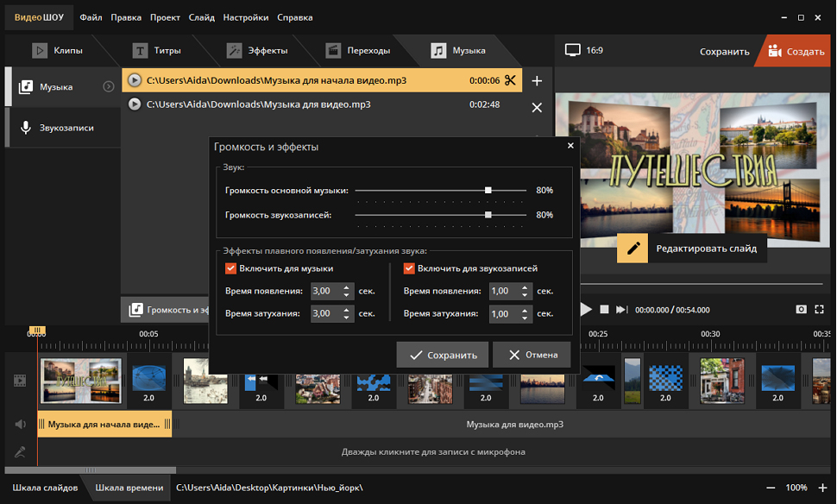Click the timeline horizontal scrollbar

click(91, 470)
